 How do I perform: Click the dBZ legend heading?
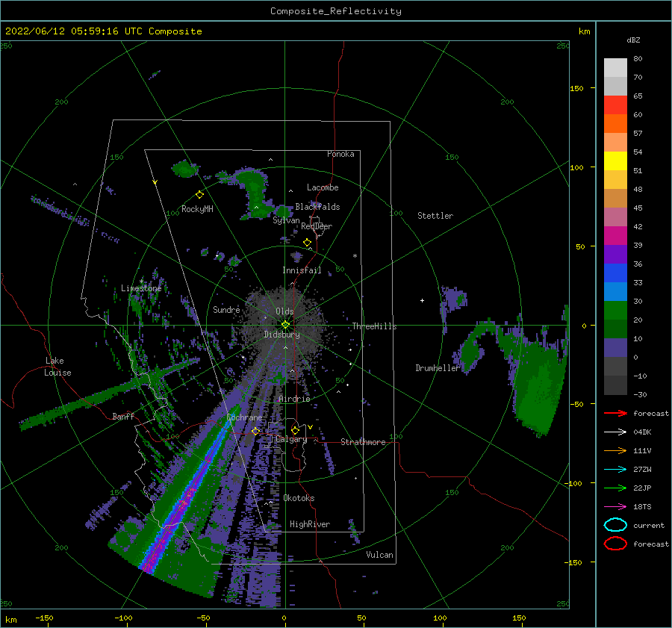click(x=633, y=40)
